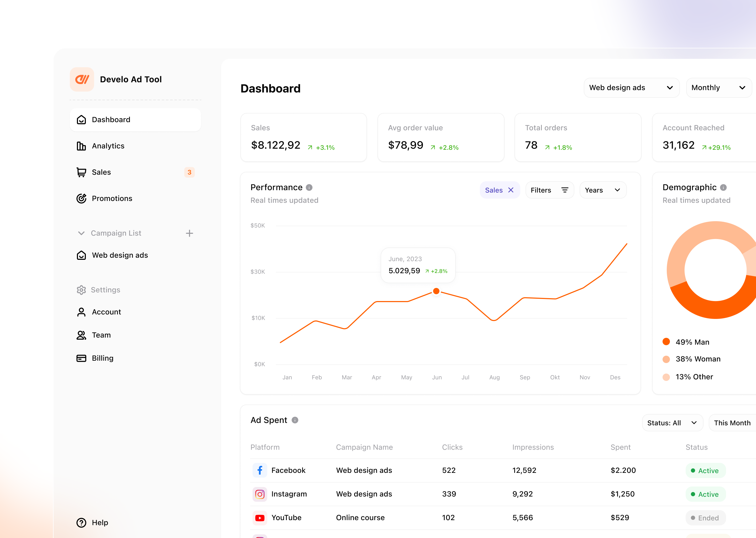
Task: Click the June data point on chart
Action: tap(436, 291)
